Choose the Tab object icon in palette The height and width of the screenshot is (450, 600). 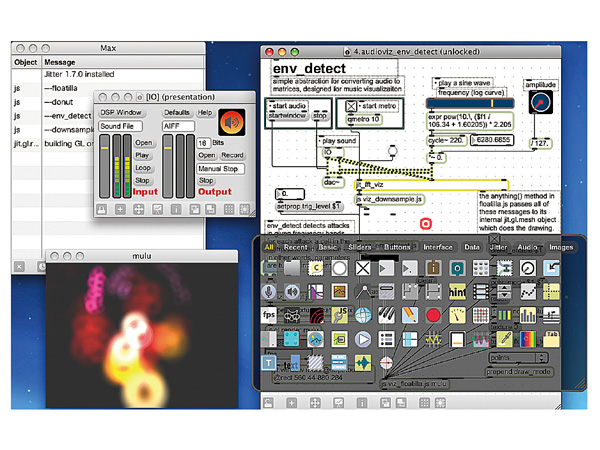tap(551, 339)
